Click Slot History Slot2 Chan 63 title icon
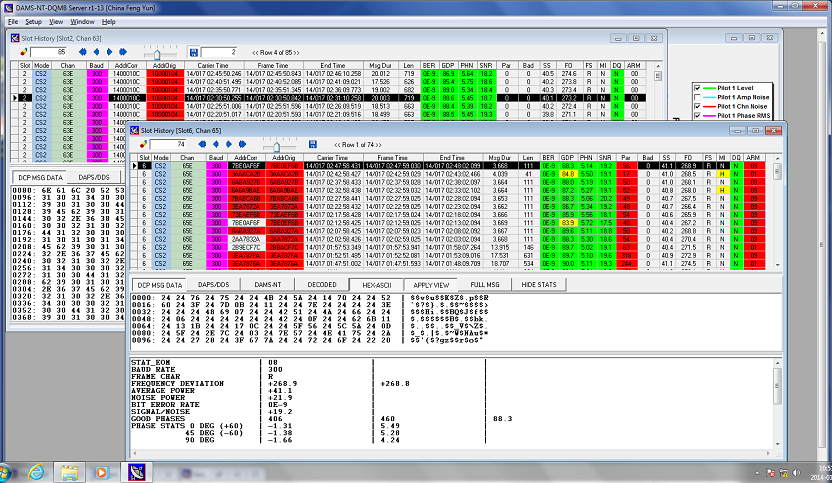832x483 pixels. 15,38
